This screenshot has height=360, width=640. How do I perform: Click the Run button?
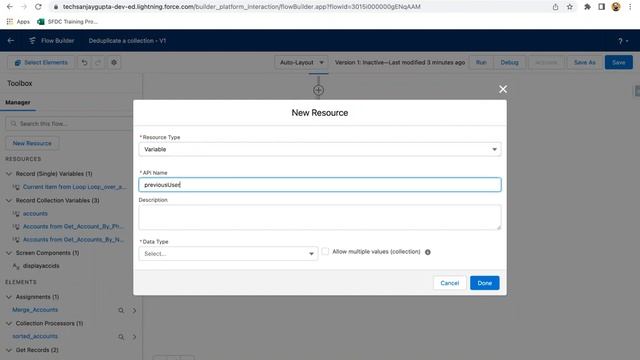pos(481,62)
